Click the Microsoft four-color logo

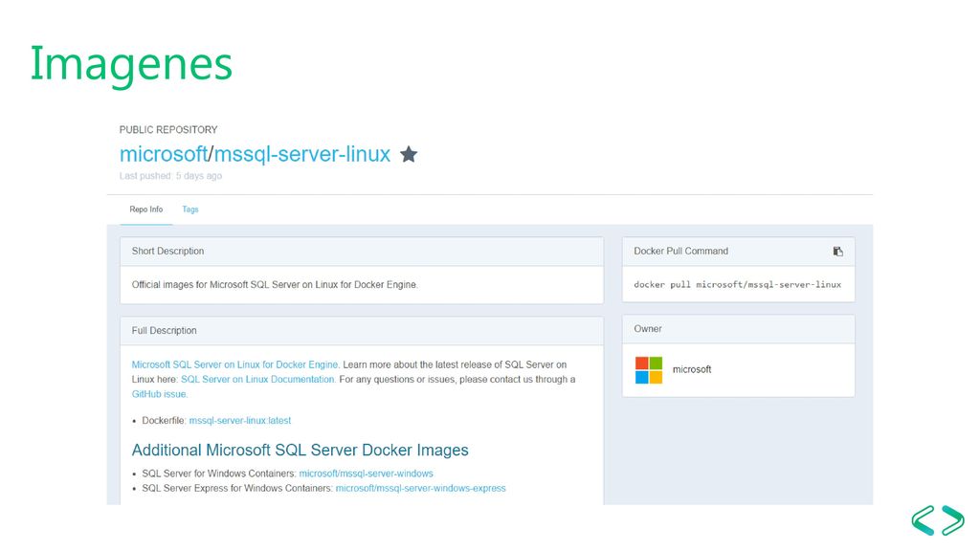tap(649, 370)
